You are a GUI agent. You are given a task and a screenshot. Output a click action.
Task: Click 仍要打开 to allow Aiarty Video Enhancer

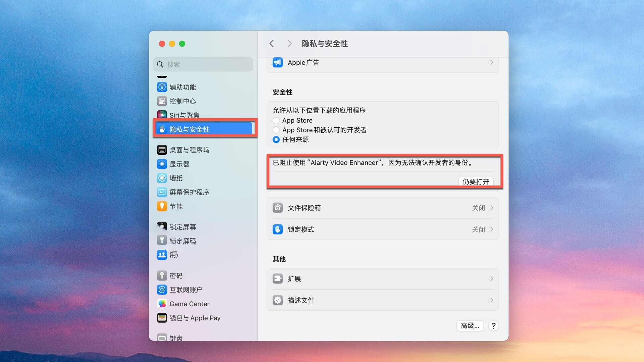(x=476, y=181)
